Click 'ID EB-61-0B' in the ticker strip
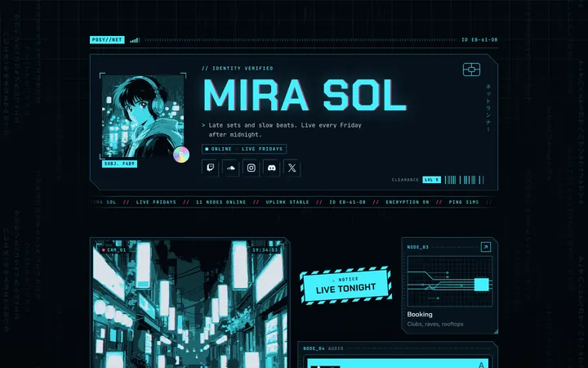588x368 pixels. coord(347,202)
